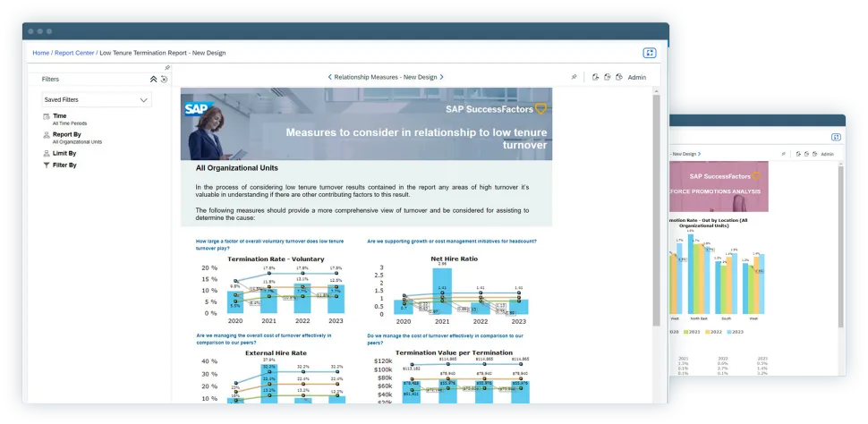Collapse the Filters panel with double chevron
868x424 pixels.
point(153,79)
